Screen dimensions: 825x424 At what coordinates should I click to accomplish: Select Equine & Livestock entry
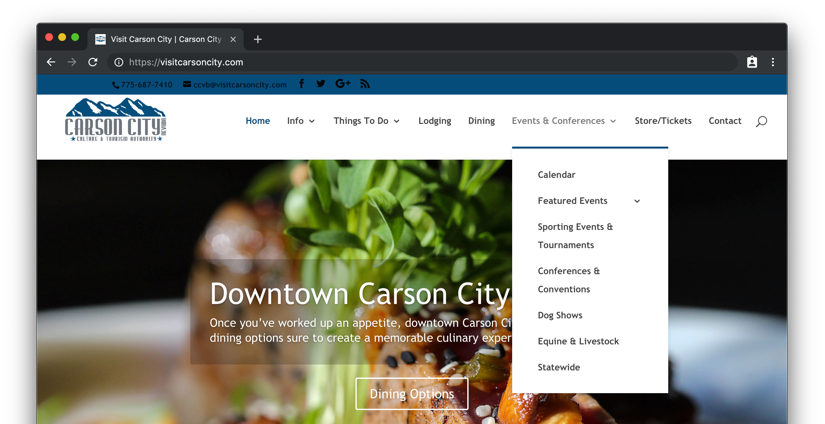tap(578, 341)
